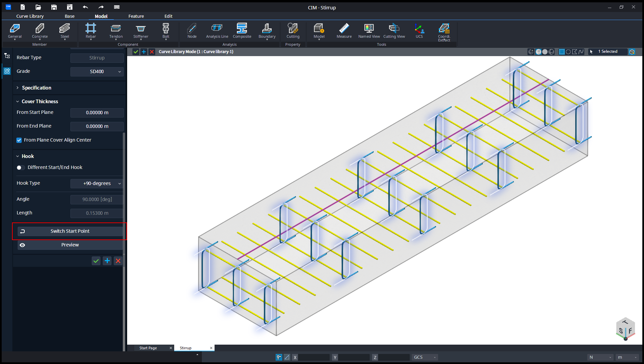This screenshot has height=364, width=644.
Task: Close the Start Page tab
Action: pyautogui.click(x=171, y=348)
